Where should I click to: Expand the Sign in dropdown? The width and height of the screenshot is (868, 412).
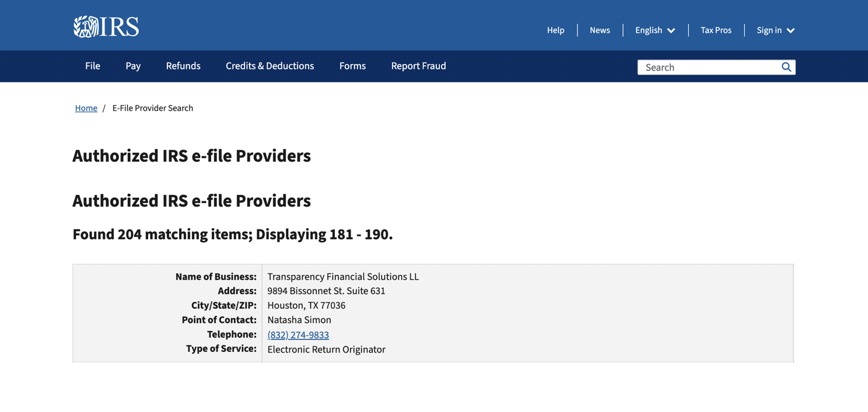pos(775,30)
